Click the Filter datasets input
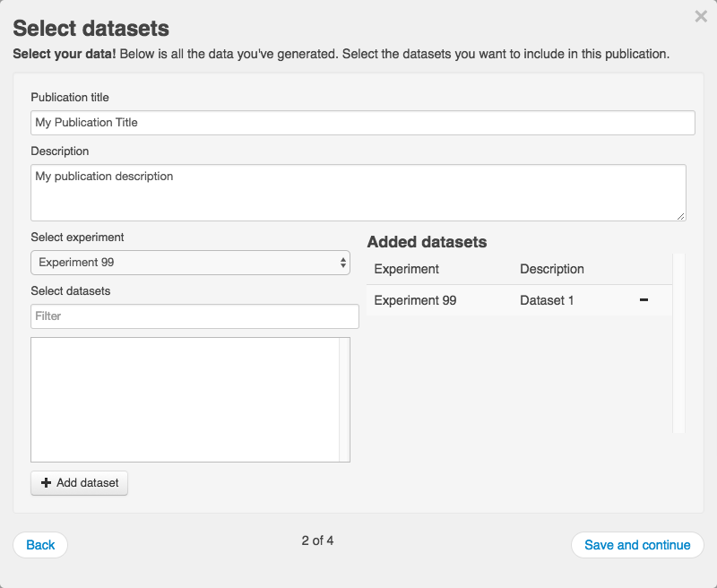 tap(194, 316)
